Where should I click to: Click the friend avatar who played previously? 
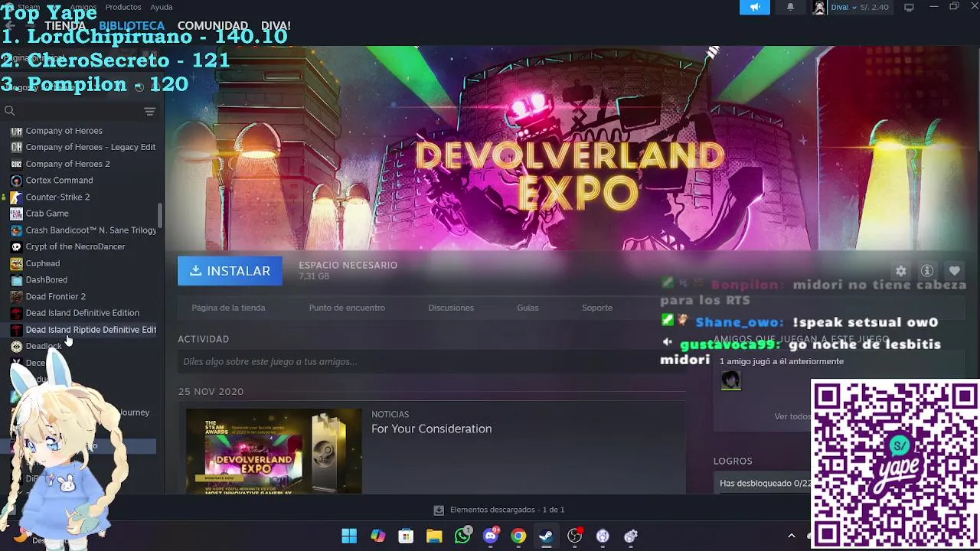(x=730, y=380)
